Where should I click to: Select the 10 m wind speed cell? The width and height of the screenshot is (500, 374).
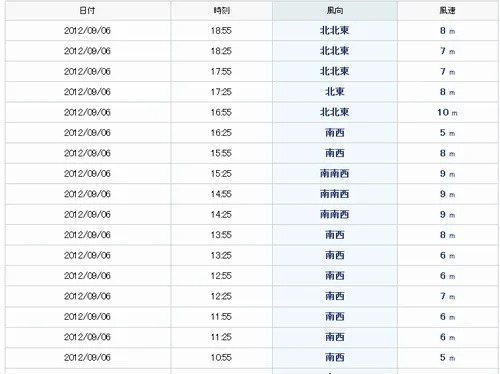point(447,112)
